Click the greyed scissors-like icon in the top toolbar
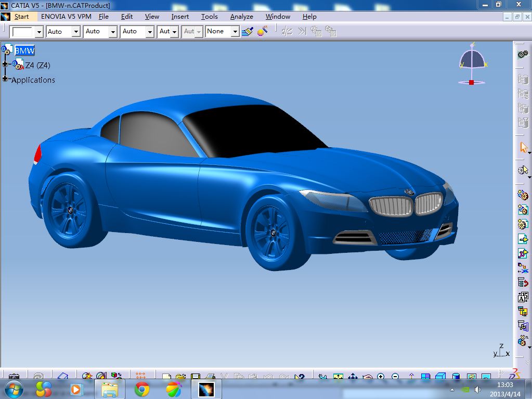532x399 pixels. pyautogui.click(x=287, y=32)
